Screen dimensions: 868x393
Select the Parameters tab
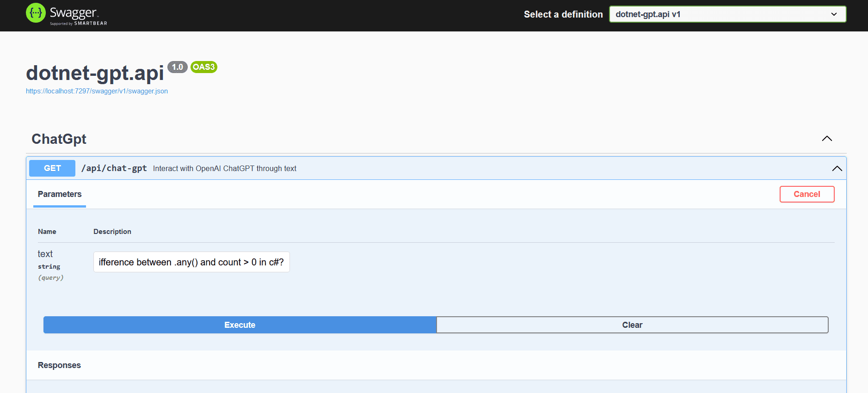click(60, 194)
